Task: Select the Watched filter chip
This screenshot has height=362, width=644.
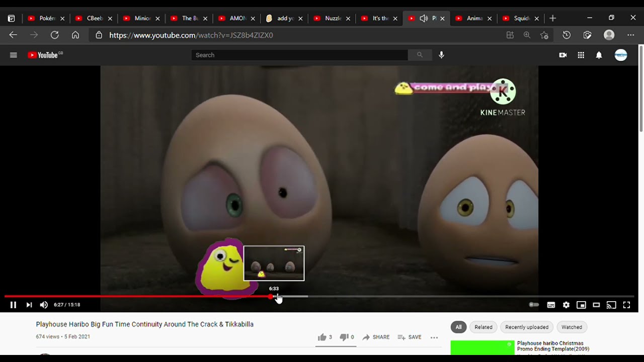Action: 572,327
